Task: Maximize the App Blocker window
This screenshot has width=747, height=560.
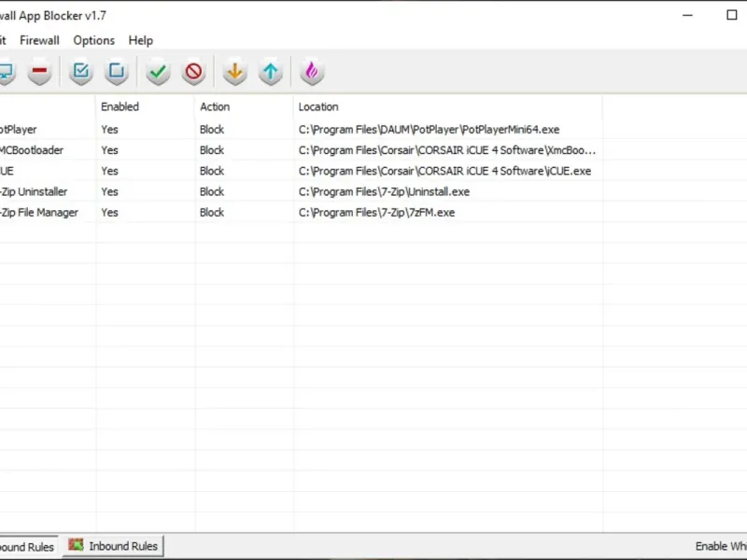Action: click(732, 15)
